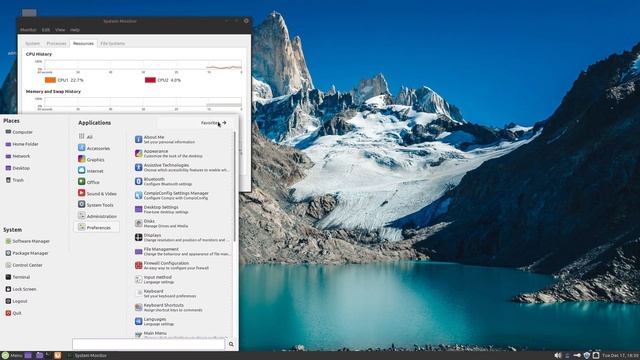The width and height of the screenshot is (640, 360).
Task: Launch CompizConfig Settings Manager
Action: (x=182, y=195)
